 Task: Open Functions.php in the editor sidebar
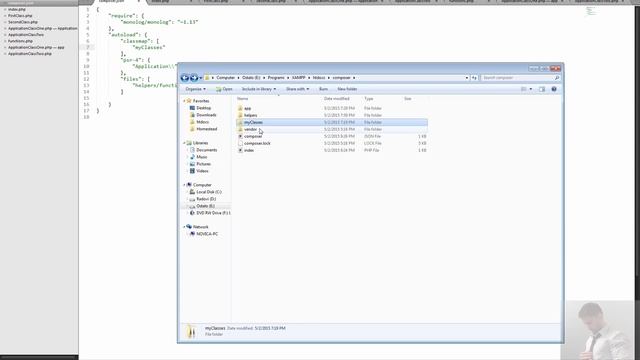click(x=20, y=41)
